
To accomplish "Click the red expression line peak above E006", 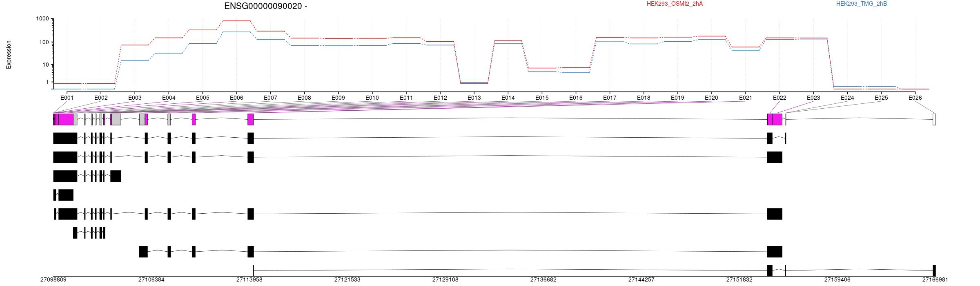I will [236, 21].
